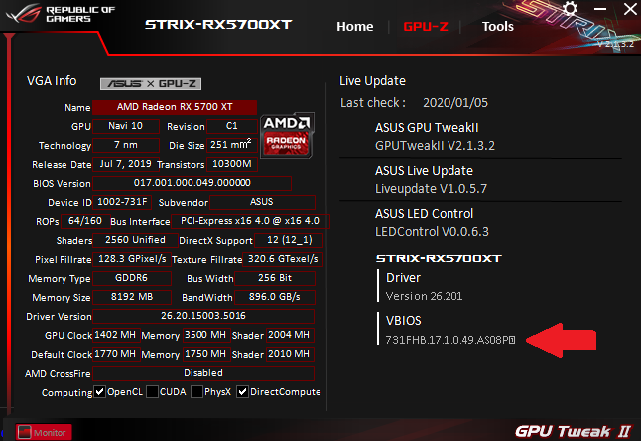Click the Driver Version field 26.20.15003.5016

coord(204,316)
